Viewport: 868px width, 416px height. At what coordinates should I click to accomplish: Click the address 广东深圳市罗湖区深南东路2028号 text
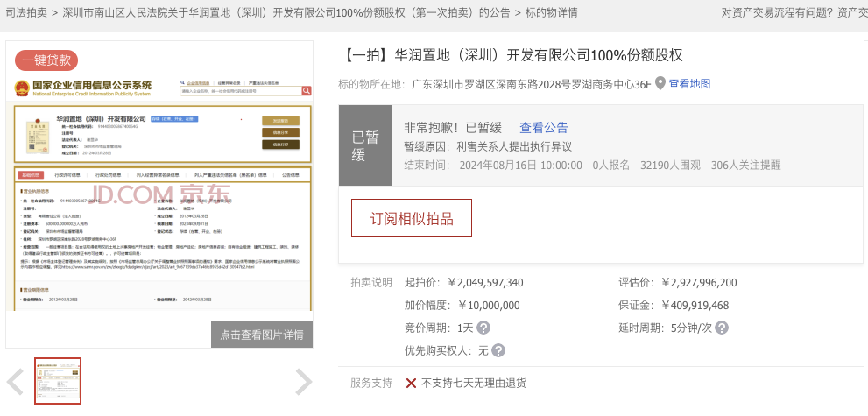coord(532,84)
